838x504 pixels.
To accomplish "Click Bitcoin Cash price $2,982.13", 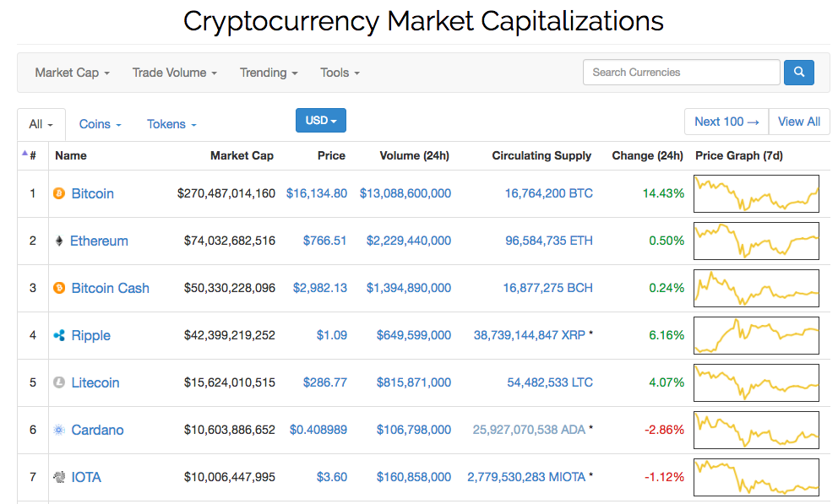I will coord(319,288).
